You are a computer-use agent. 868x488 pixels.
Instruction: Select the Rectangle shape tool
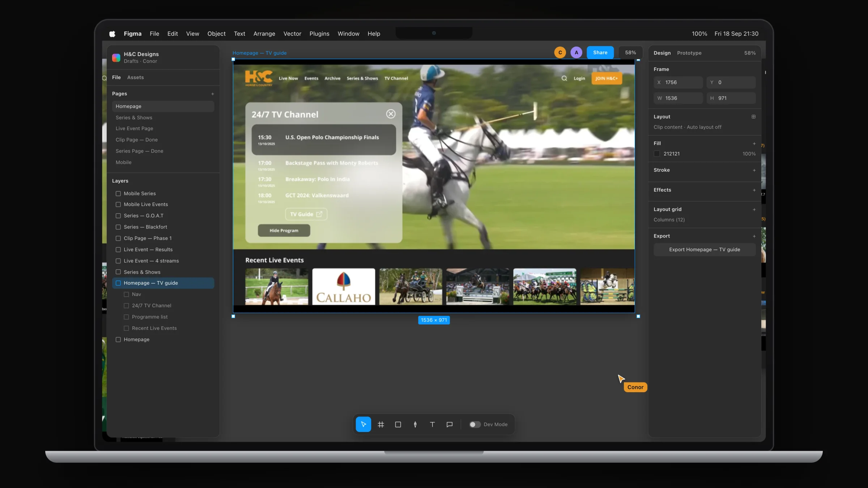coord(398,424)
